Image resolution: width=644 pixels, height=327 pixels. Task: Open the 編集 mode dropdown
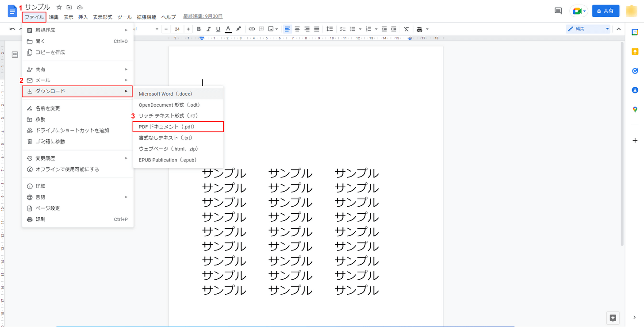[x=589, y=29]
